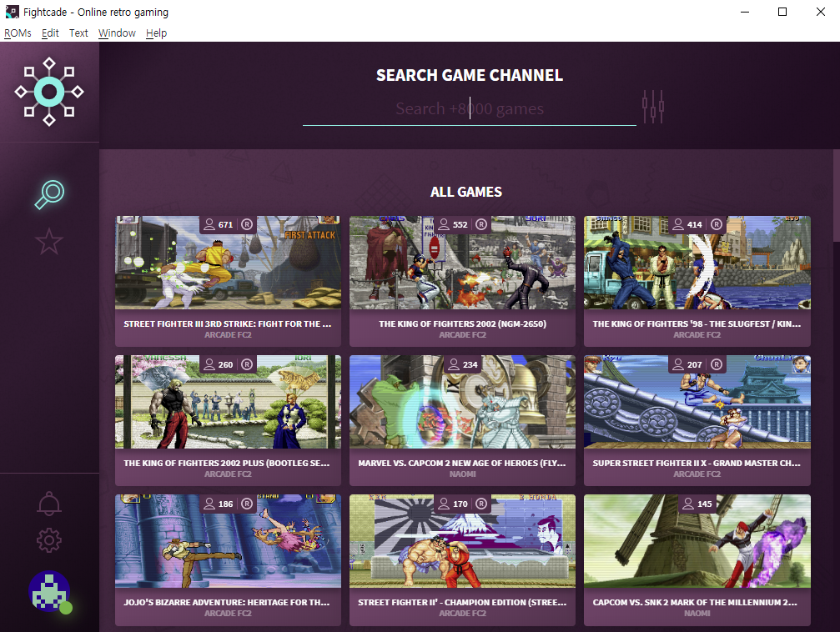The height and width of the screenshot is (632, 840).
Task: Click player count icon showing 671
Action: click(209, 224)
